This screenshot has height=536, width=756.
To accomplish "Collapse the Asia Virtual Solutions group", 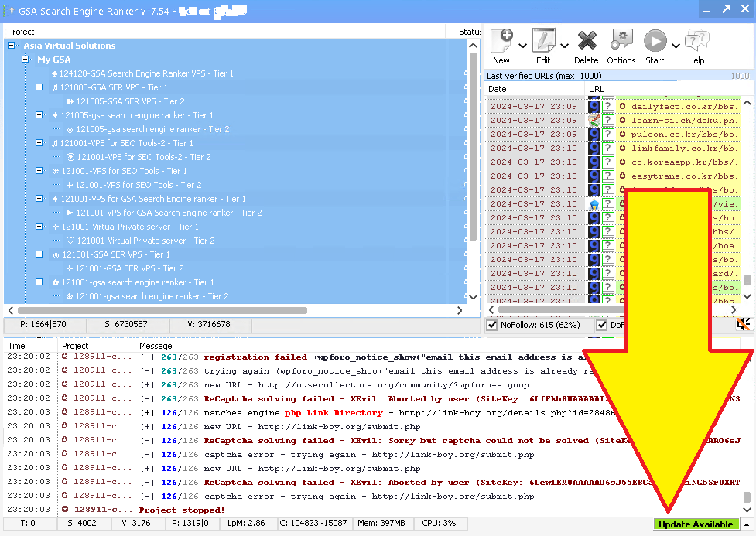I will click(11, 46).
